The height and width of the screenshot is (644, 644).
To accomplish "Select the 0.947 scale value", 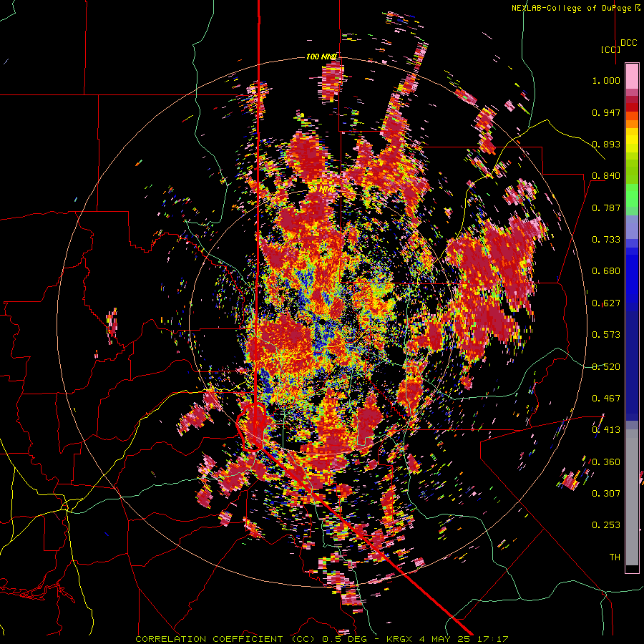I will pyautogui.click(x=606, y=112).
